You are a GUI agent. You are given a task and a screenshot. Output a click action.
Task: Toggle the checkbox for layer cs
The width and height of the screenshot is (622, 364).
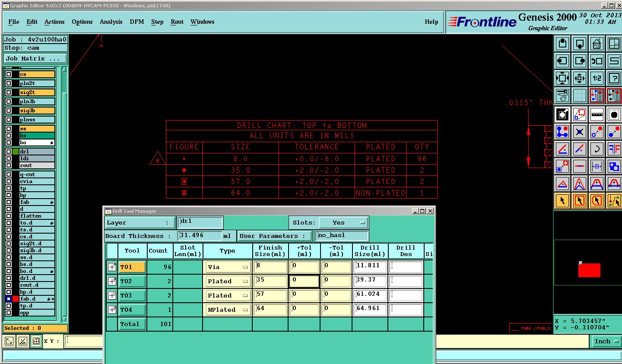click(8, 74)
